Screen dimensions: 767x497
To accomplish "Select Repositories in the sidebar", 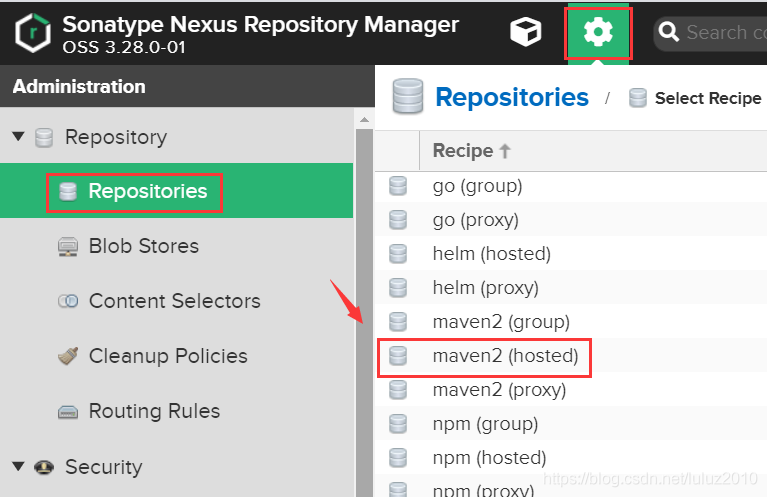I will coord(147,191).
